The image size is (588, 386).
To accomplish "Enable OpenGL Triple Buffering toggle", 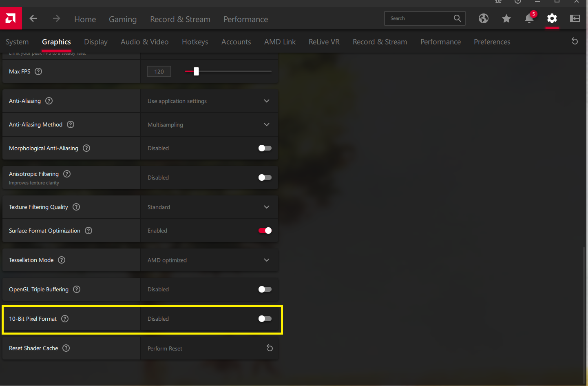I will click(x=265, y=289).
